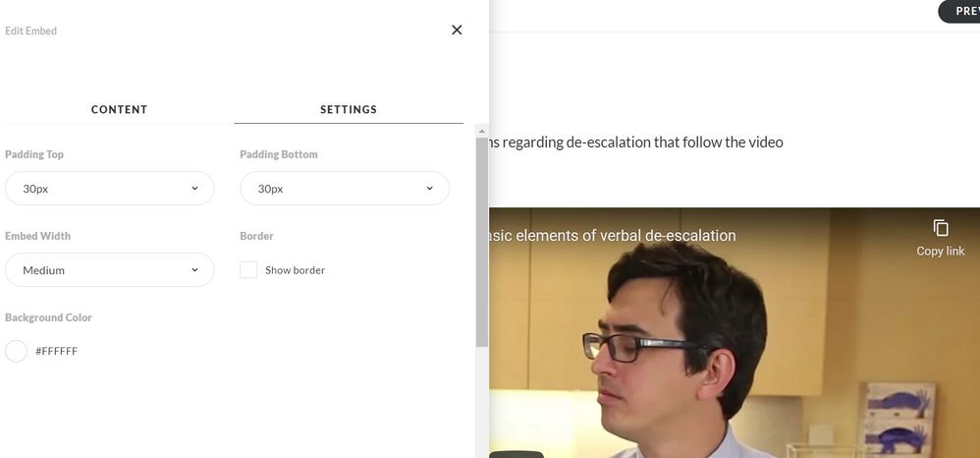Close the Edit Embed panel
The width and height of the screenshot is (980, 458).
click(x=457, y=30)
